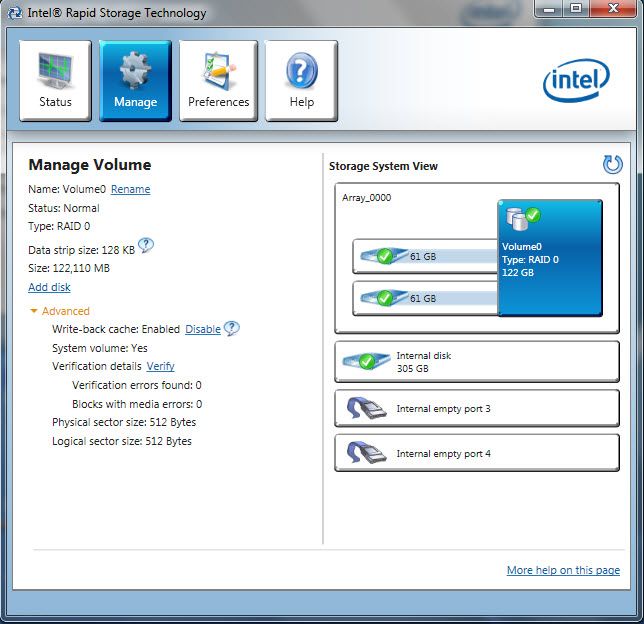The width and height of the screenshot is (644, 624).
Task: Click the Help question mark icon
Action: (301, 71)
